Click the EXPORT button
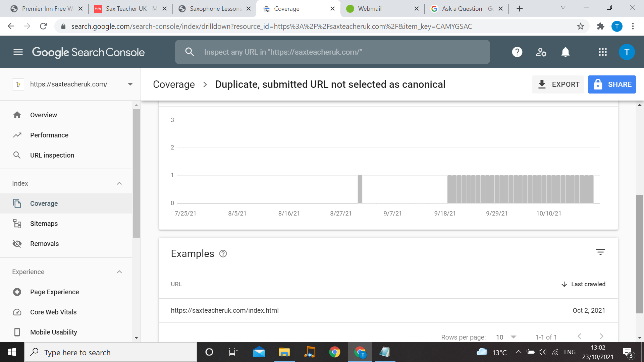This screenshot has width=644, height=362. click(558, 84)
